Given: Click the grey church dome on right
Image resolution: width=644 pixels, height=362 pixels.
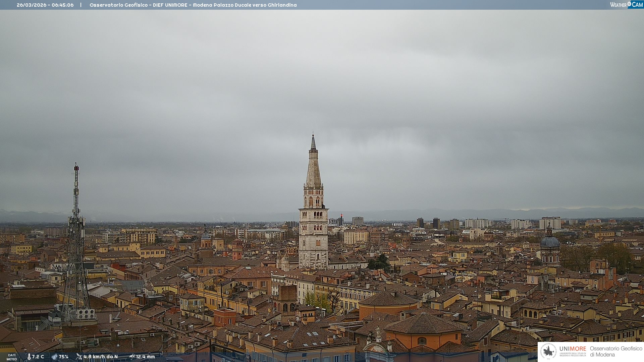Looking at the screenshot, I should coord(549,241).
